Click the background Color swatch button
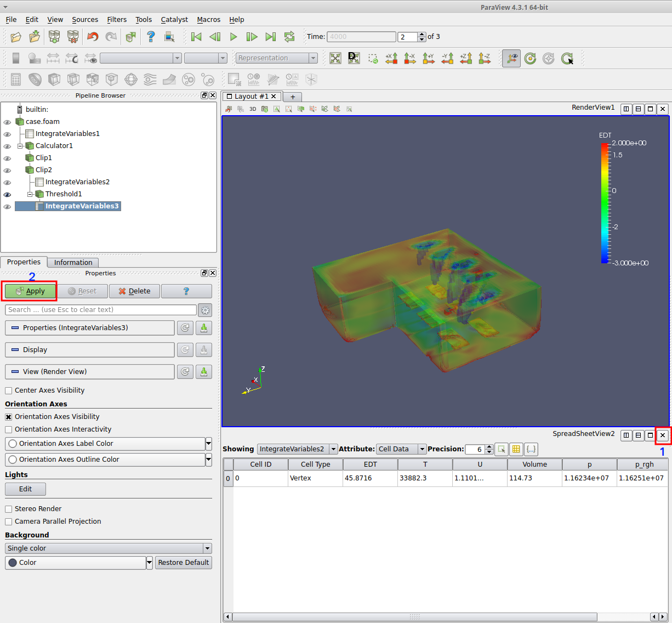Image resolution: width=672 pixels, height=623 pixels. click(x=75, y=563)
